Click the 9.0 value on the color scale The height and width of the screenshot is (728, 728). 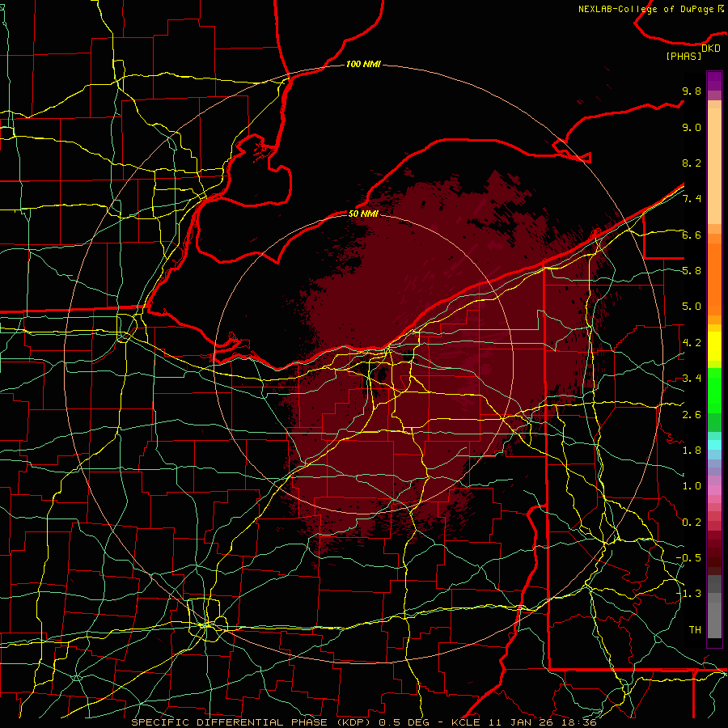(692, 127)
